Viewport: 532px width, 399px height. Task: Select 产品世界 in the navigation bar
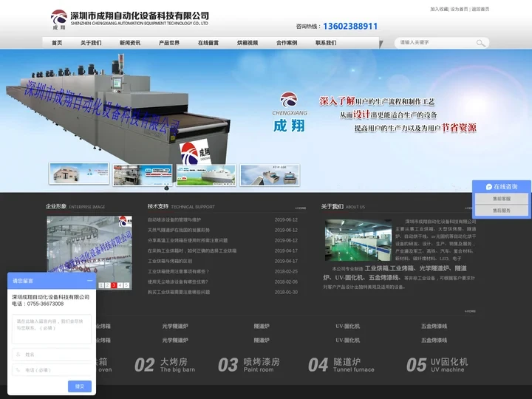point(169,43)
